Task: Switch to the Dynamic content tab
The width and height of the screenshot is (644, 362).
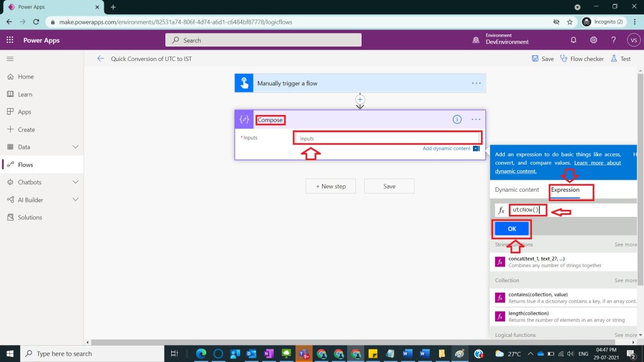Action: [x=516, y=190]
